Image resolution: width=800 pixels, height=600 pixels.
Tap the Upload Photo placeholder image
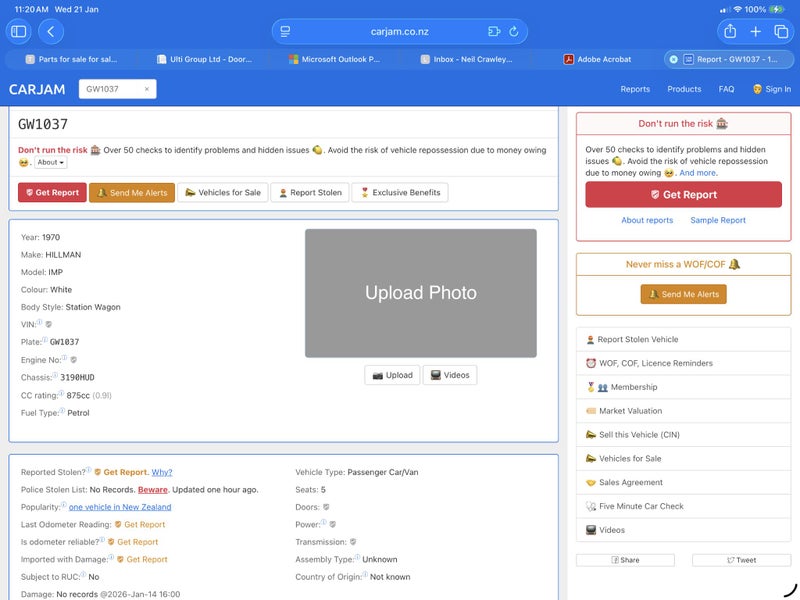point(420,293)
